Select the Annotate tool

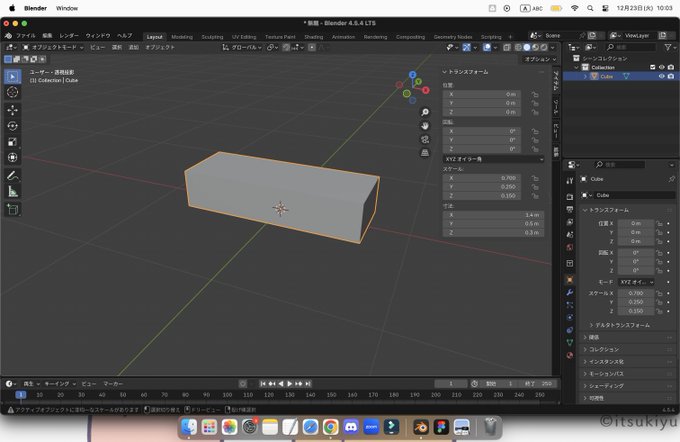point(13,176)
